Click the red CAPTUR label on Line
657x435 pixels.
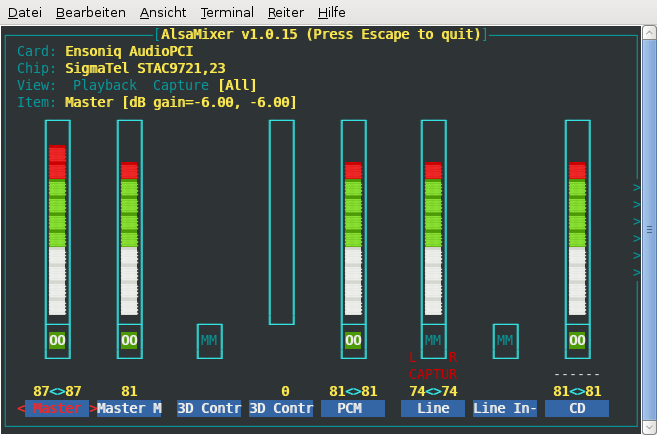[433, 374]
